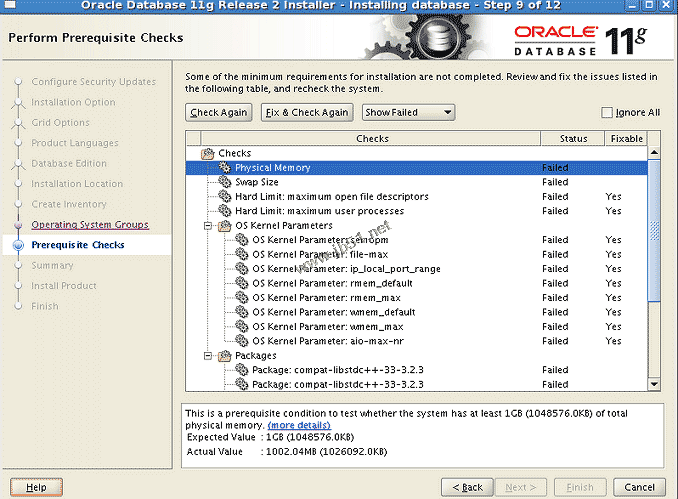Click gear icon for maximum user processes
678x499 pixels.
(x=224, y=211)
